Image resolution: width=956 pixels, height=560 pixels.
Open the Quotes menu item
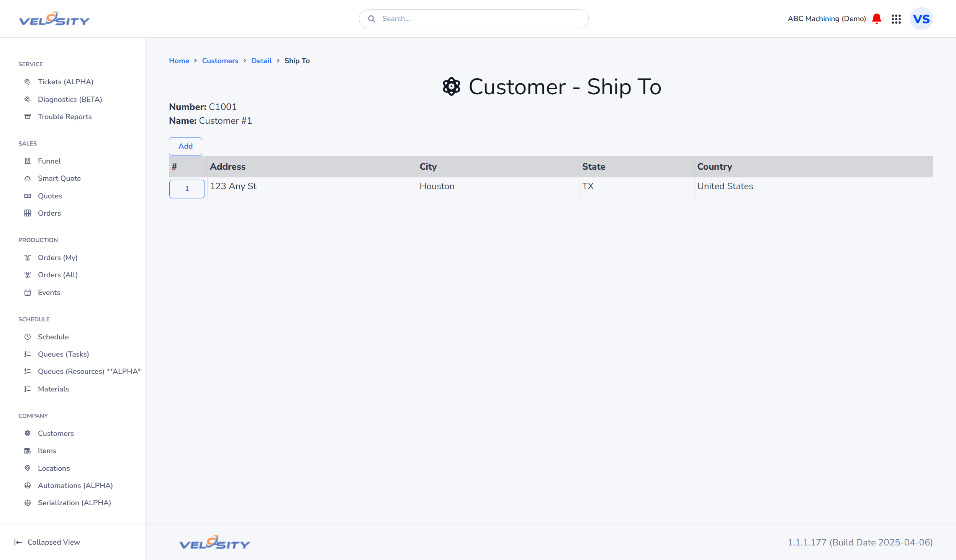[x=50, y=196]
